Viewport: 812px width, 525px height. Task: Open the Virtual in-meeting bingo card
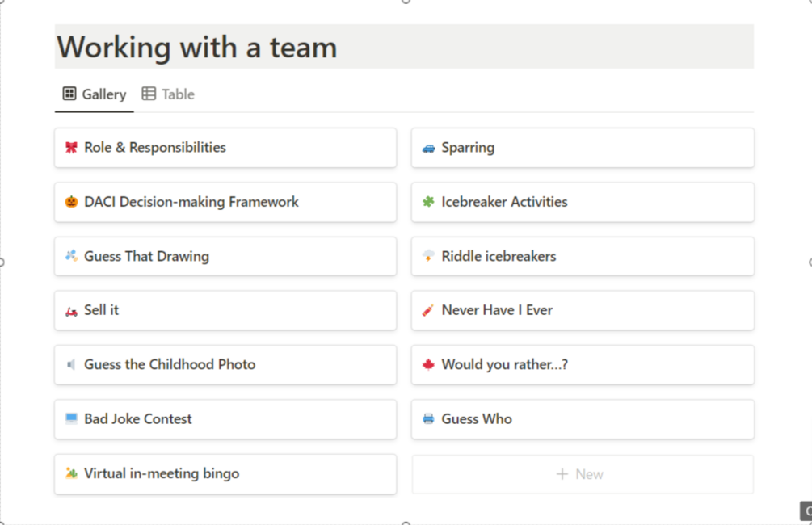[x=162, y=474]
